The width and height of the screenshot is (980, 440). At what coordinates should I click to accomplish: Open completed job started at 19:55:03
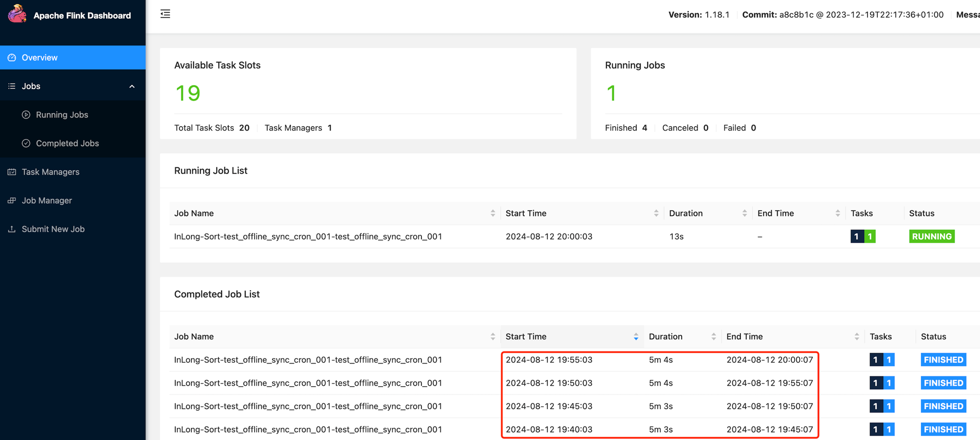click(308, 360)
